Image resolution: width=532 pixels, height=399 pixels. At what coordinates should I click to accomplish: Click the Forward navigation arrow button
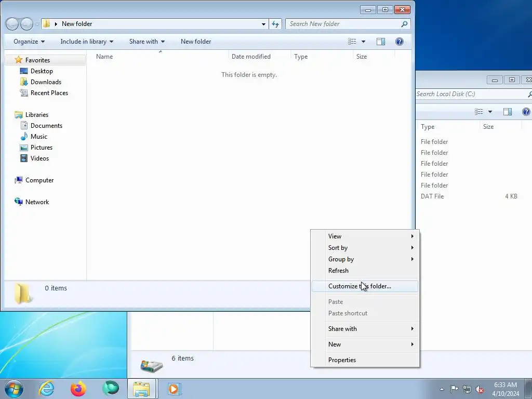[x=26, y=24]
